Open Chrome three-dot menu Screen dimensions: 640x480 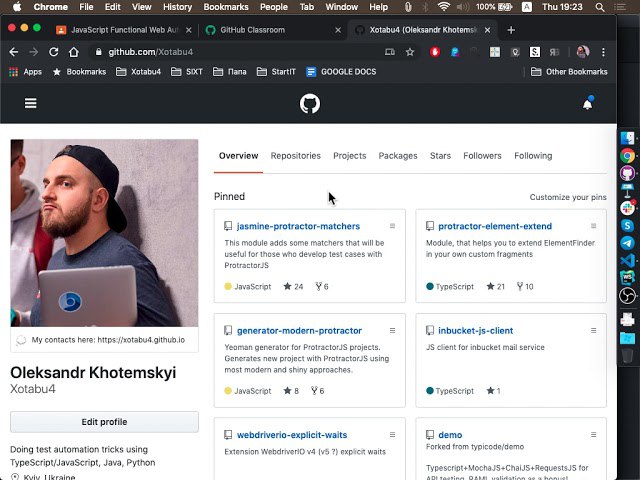(603, 52)
